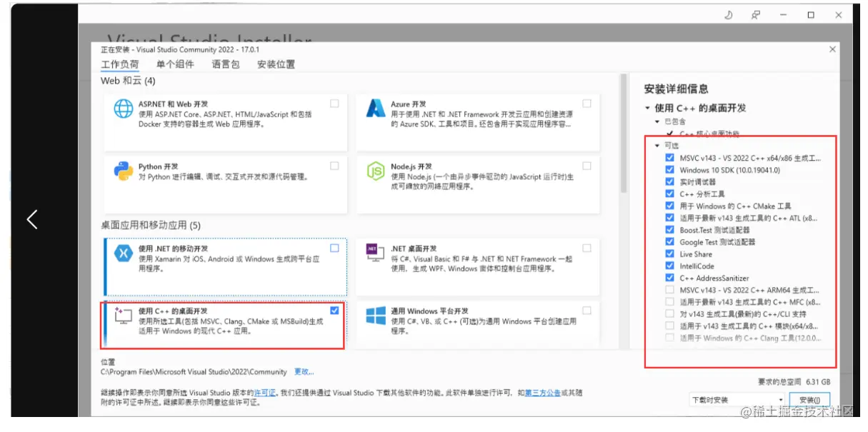Click the 要求的总空间 6.31 GB text
The width and height of the screenshot is (868, 432).
click(794, 382)
